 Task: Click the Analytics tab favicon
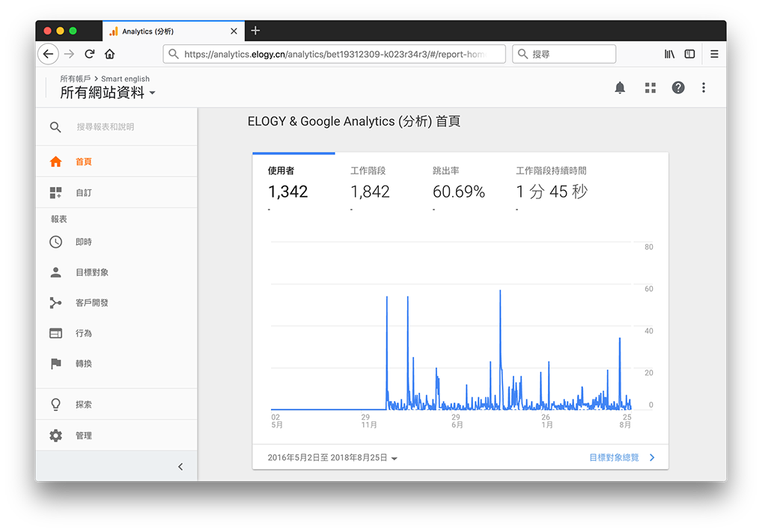point(113,31)
